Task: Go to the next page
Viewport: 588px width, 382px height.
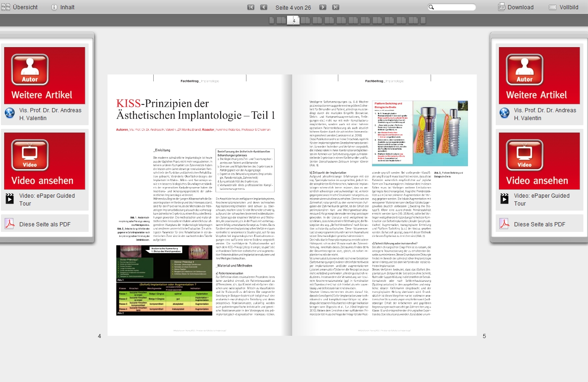Action: coord(323,7)
